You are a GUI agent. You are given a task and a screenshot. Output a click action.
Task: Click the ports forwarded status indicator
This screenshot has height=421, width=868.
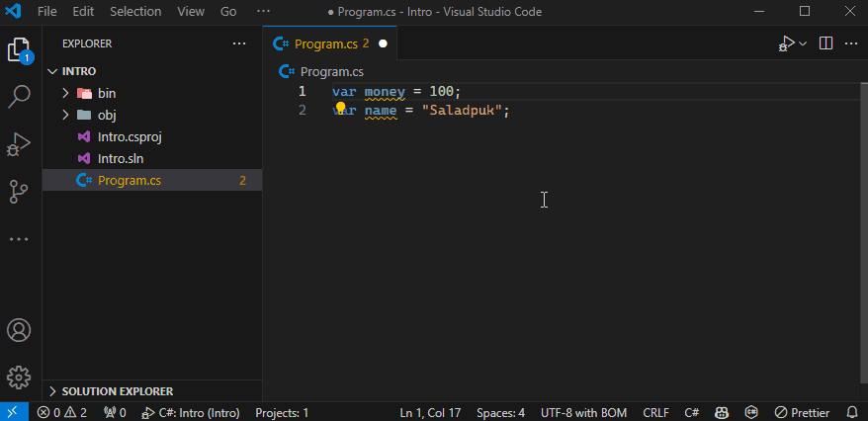pos(115,413)
